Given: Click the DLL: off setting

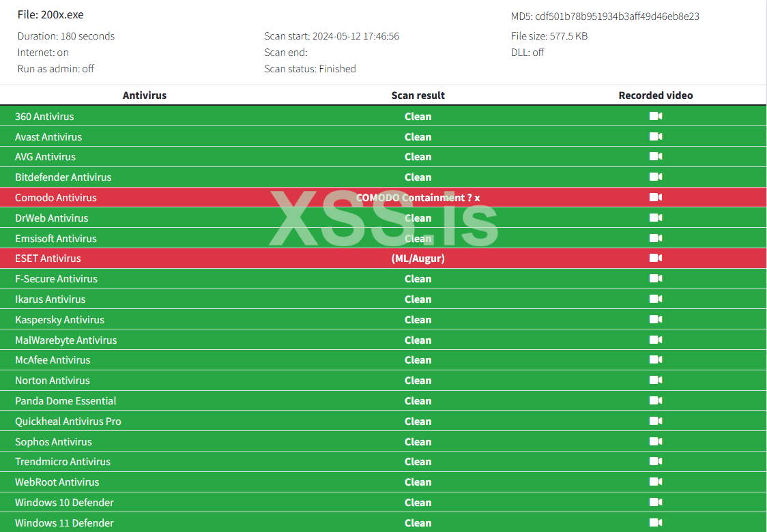Looking at the screenshot, I should [527, 53].
